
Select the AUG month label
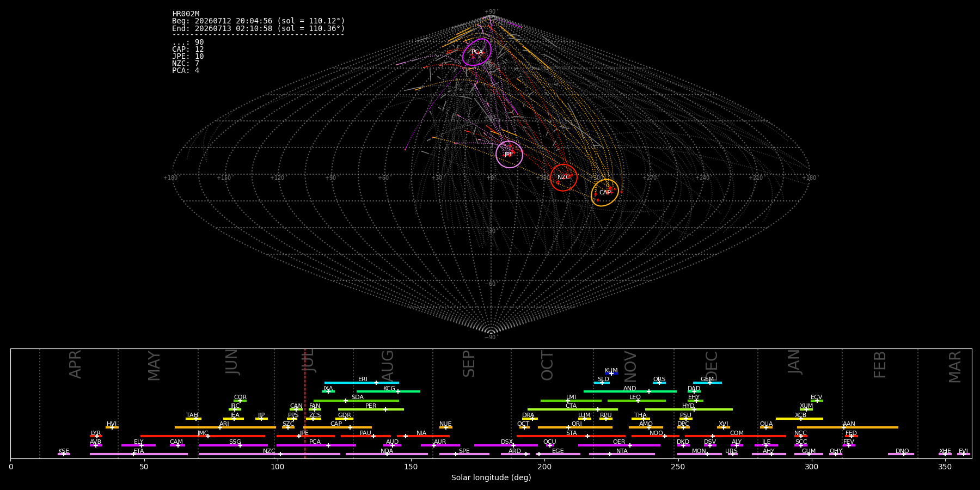click(387, 366)
